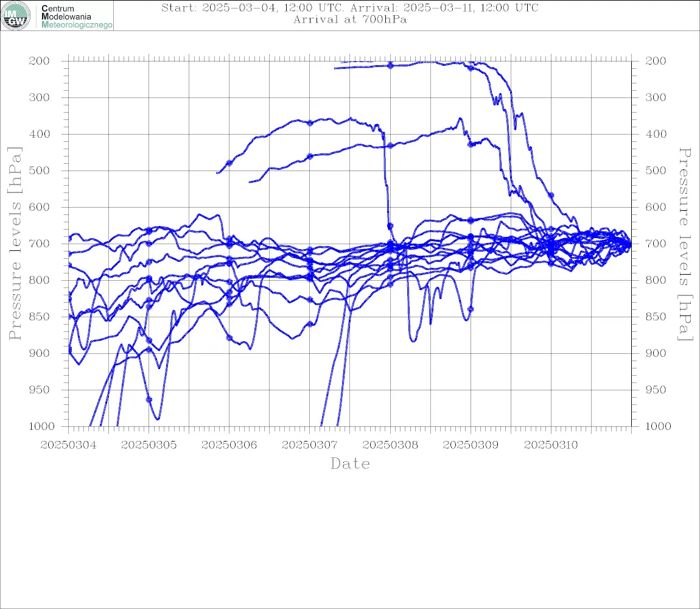Viewport: 700px width, 609px height.
Task: Click the right axis 800 label
Action: (656, 280)
